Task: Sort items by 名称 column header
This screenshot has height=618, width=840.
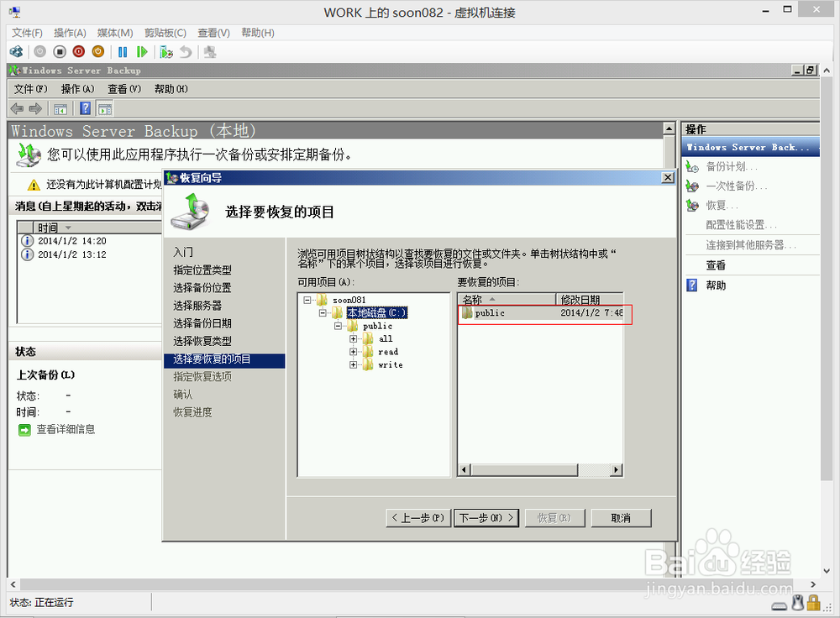Action: [x=507, y=300]
